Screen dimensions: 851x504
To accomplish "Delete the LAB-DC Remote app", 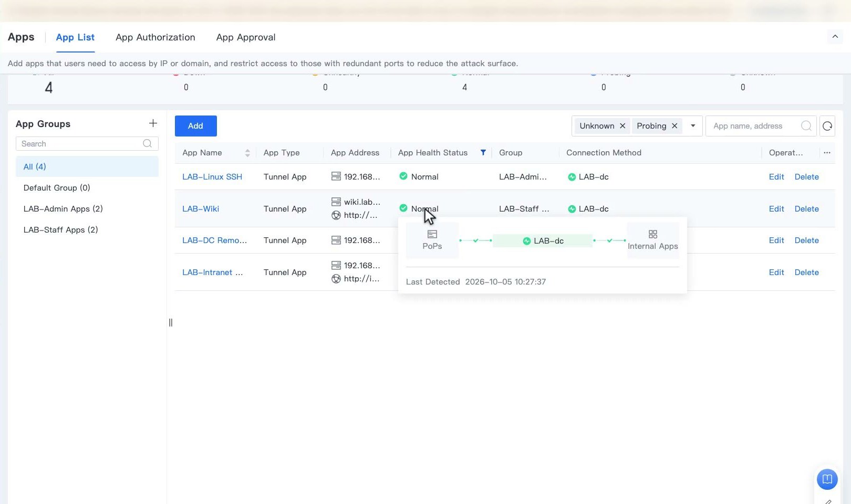I will point(807,240).
